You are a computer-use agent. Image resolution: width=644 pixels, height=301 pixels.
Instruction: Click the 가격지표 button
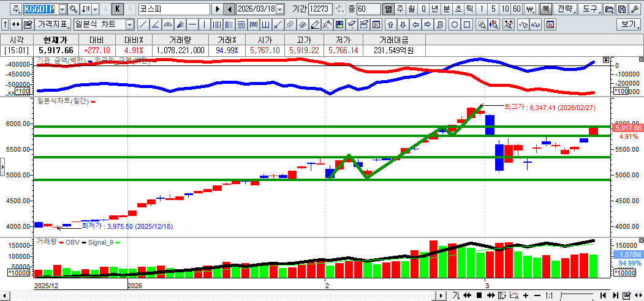pos(53,24)
